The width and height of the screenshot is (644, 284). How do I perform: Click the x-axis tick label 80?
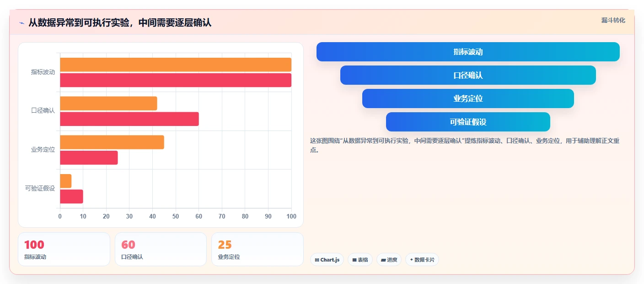click(245, 217)
